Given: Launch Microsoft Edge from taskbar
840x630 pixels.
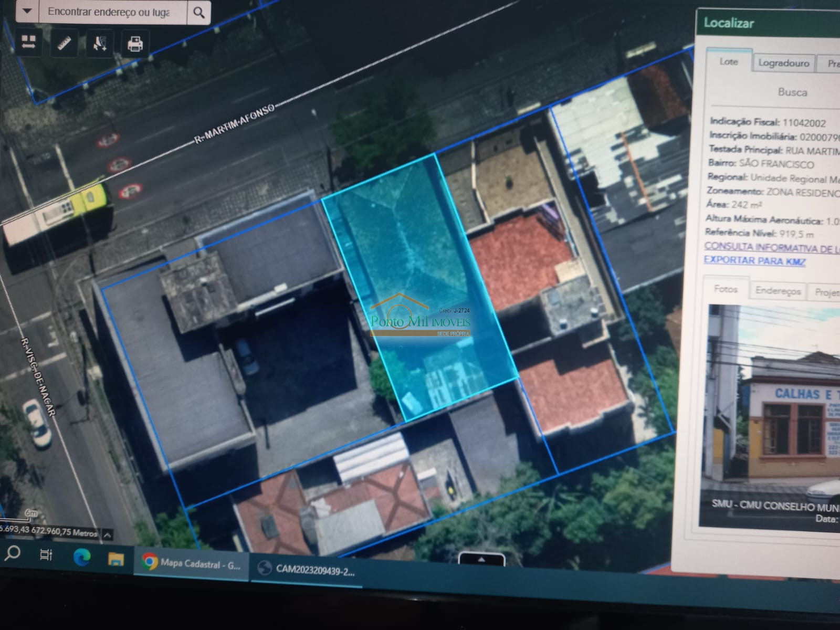Looking at the screenshot, I should [81, 558].
